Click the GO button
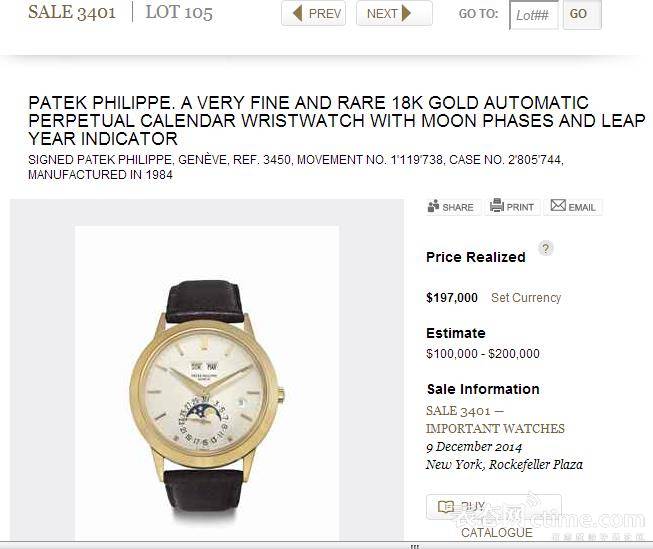The height and width of the screenshot is (549, 653). point(582,14)
